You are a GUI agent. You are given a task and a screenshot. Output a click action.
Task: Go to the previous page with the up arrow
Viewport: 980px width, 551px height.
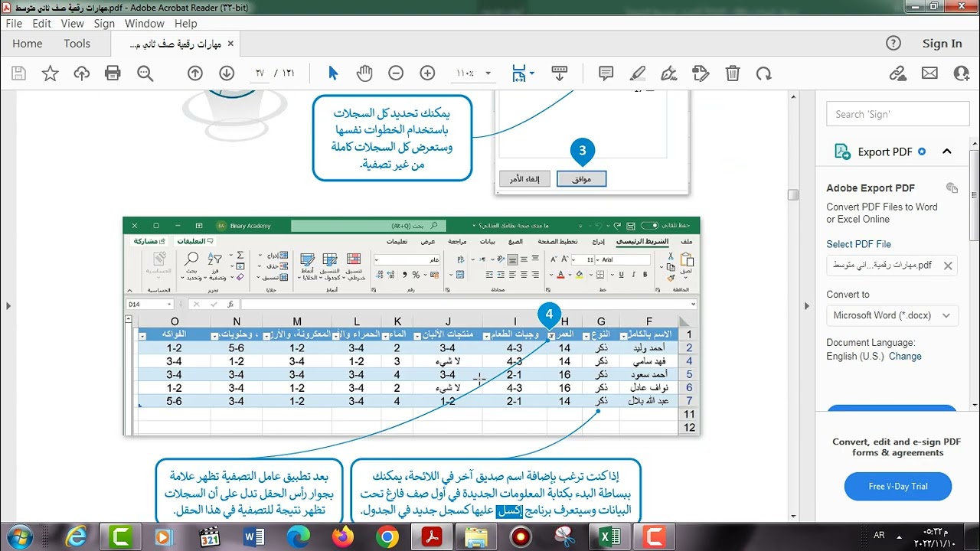coord(194,73)
